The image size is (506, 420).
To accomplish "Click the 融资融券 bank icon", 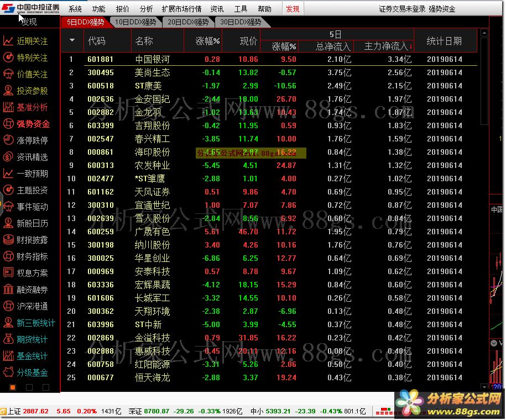I will (8, 290).
